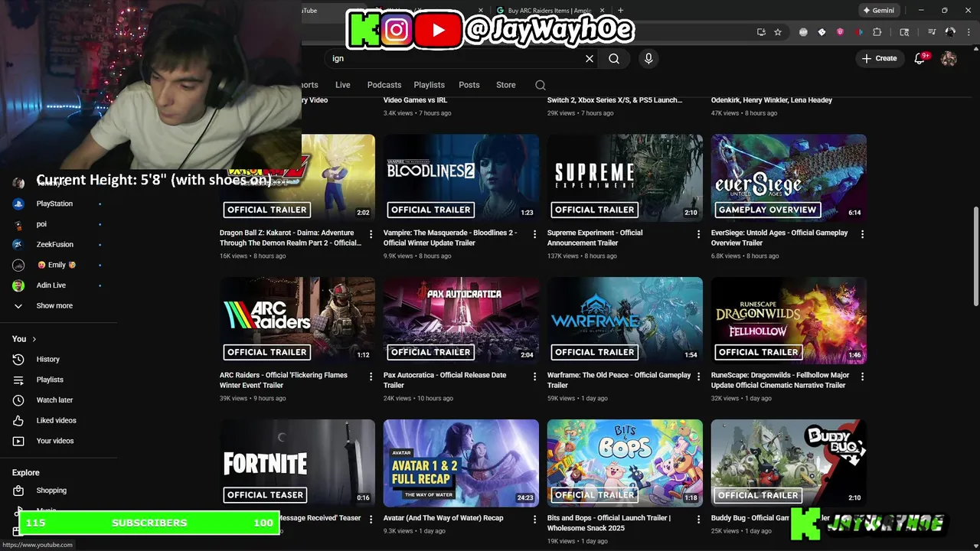Screen dimensions: 980x551
Task: Open Chrome three-dot menu
Action: click(x=968, y=32)
